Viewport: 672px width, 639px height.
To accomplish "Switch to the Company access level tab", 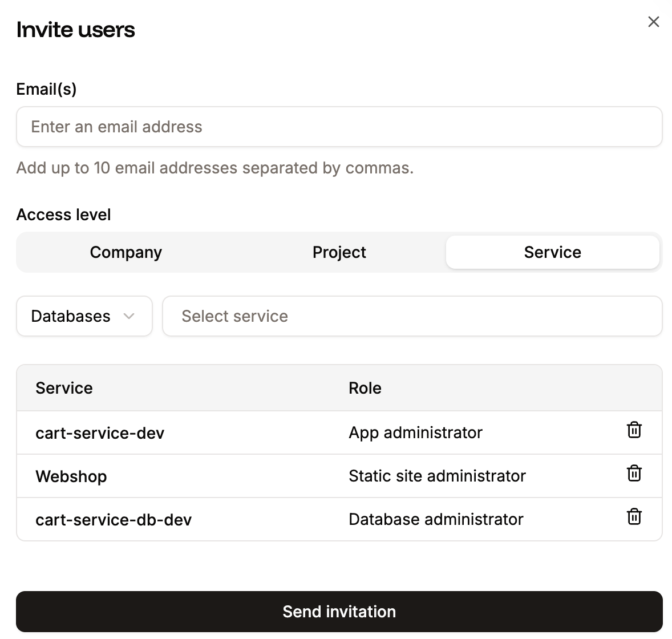I will pos(126,252).
